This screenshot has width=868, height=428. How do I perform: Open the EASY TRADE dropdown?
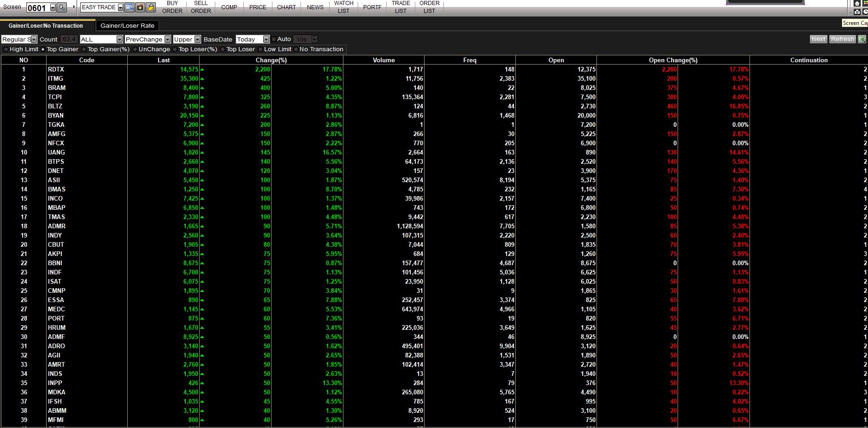pyautogui.click(x=120, y=7)
